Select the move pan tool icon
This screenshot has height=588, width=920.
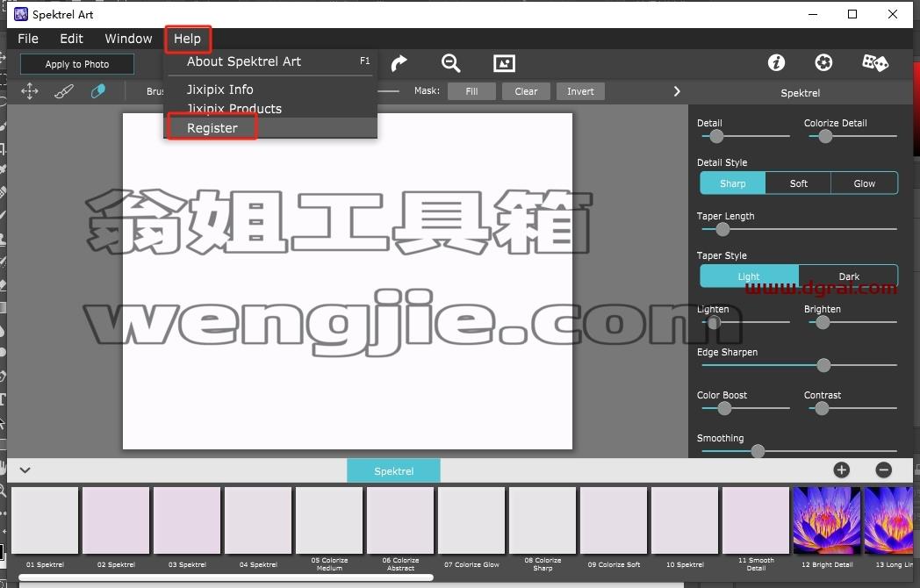pyautogui.click(x=29, y=91)
